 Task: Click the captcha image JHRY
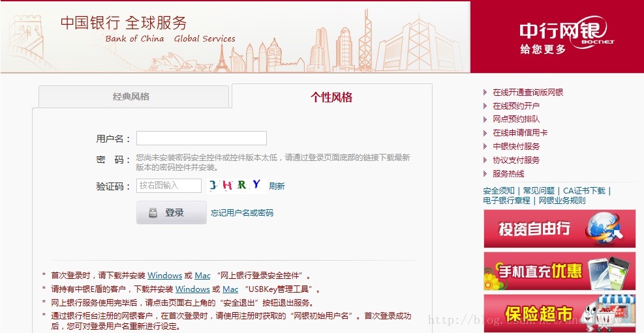pyautogui.click(x=237, y=185)
